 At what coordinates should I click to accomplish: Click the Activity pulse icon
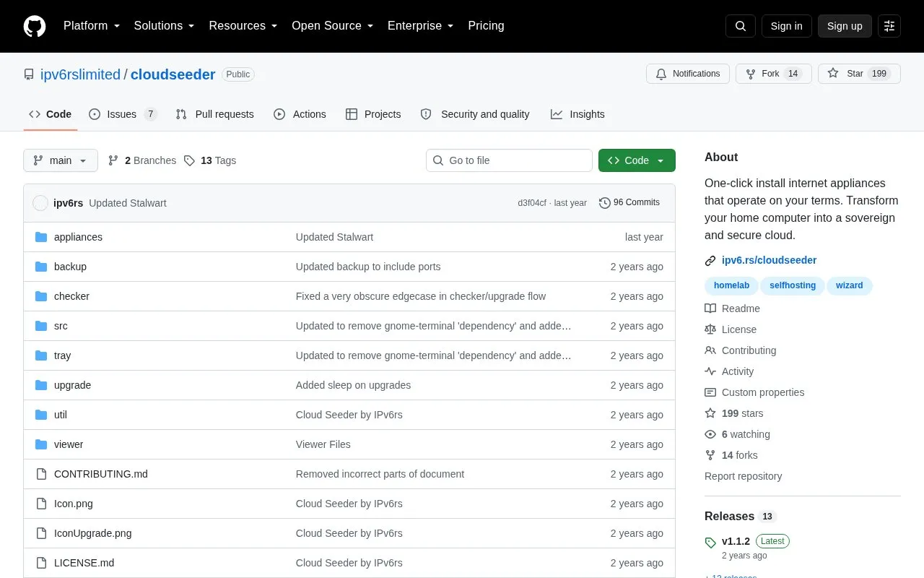[710, 371]
